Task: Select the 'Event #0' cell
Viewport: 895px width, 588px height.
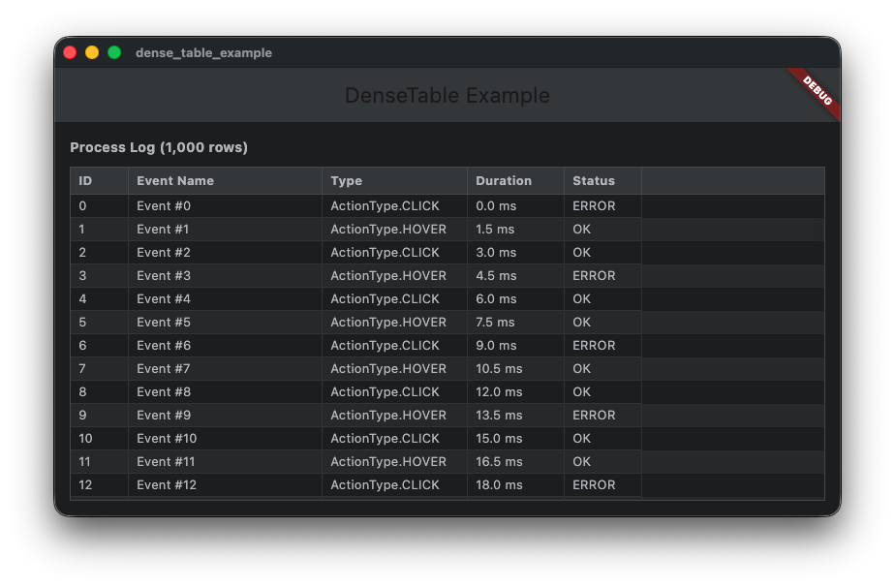Action: pos(225,206)
